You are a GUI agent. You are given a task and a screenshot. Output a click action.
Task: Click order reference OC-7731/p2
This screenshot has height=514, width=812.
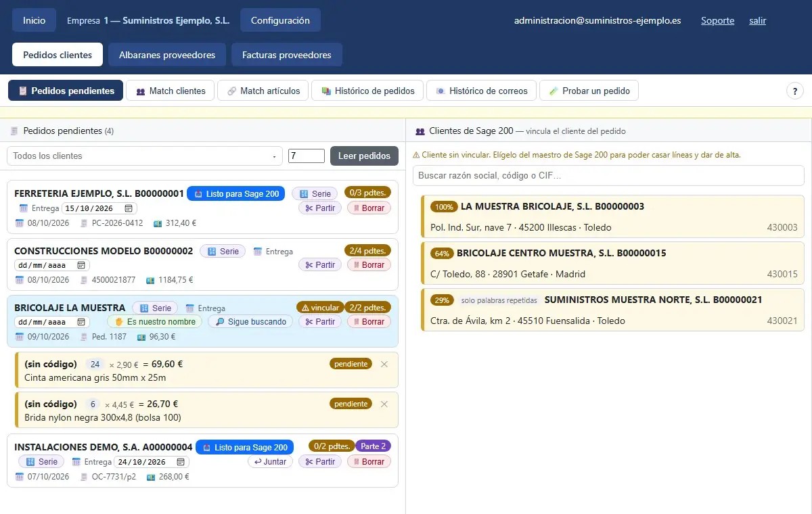pos(114,476)
